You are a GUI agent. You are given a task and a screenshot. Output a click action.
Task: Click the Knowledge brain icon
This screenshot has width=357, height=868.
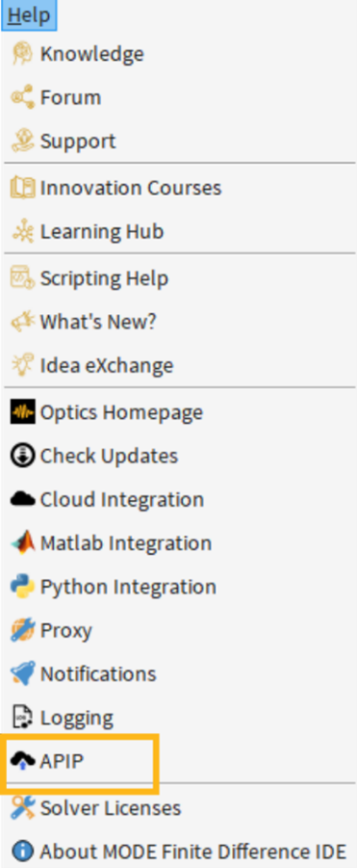click(22, 54)
